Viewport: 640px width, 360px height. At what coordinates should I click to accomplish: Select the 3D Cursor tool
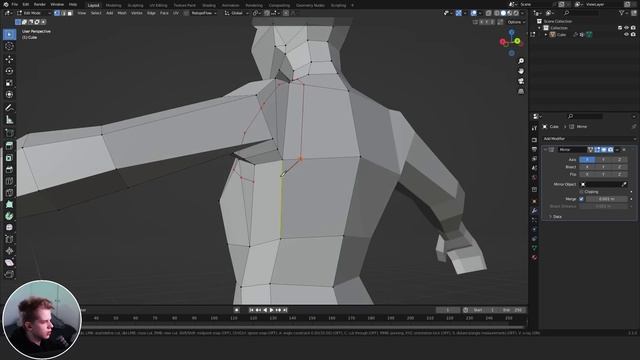(x=9, y=46)
